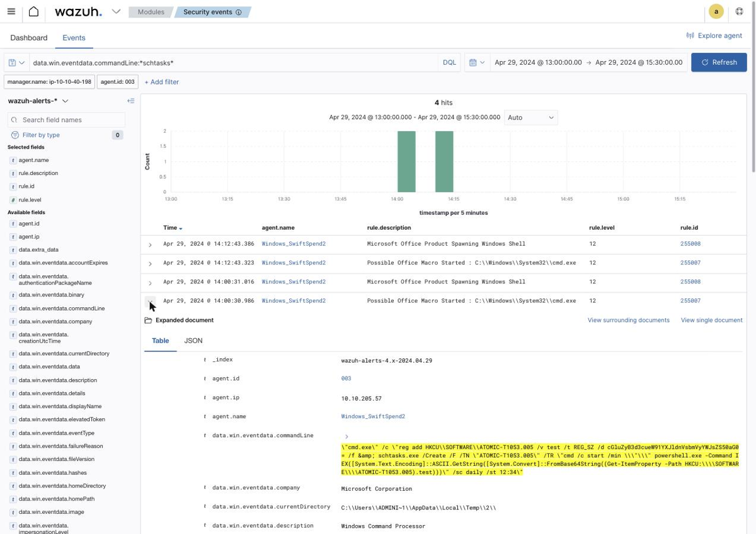This screenshot has width=756, height=534.
Task: Open the help icon at top right
Action: click(x=740, y=11)
